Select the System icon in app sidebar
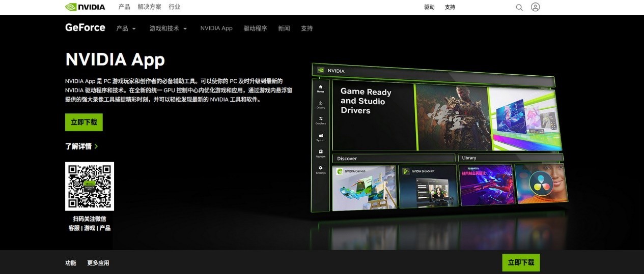This screenshot has width=644, height=274. (321, 137)
